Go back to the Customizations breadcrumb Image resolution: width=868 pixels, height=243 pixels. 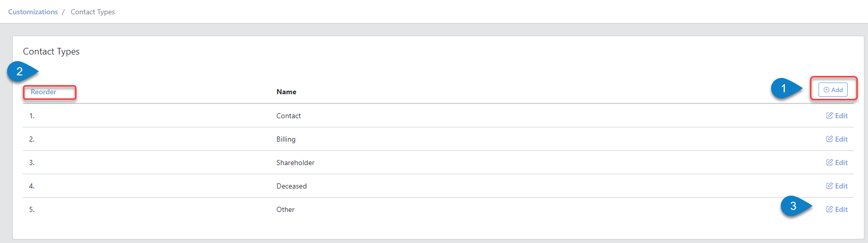[x=33, y=12]
